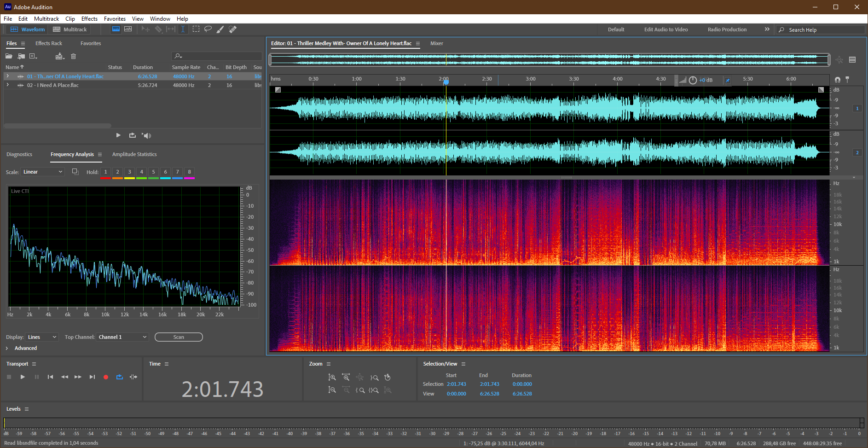Click the marker pin icon beside the timeline
This screenshot has width=868, height=448.
point(847,79)
